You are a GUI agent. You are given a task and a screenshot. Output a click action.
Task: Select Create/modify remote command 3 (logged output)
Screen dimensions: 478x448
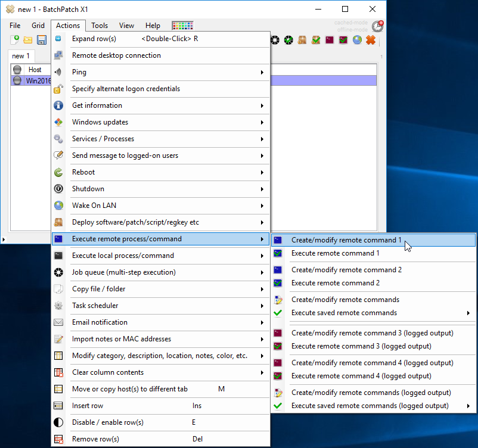(x=373, y=333)
